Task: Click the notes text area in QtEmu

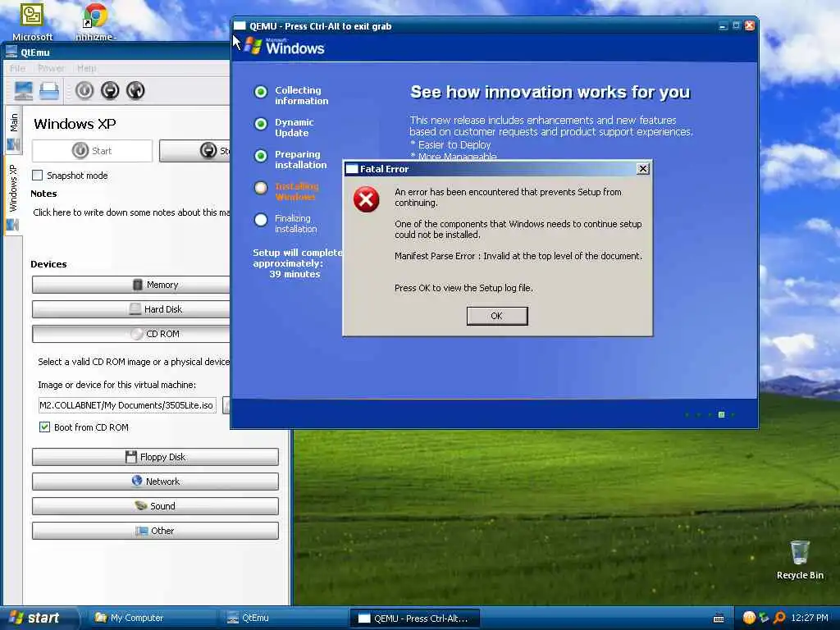Action: point(131,212)
